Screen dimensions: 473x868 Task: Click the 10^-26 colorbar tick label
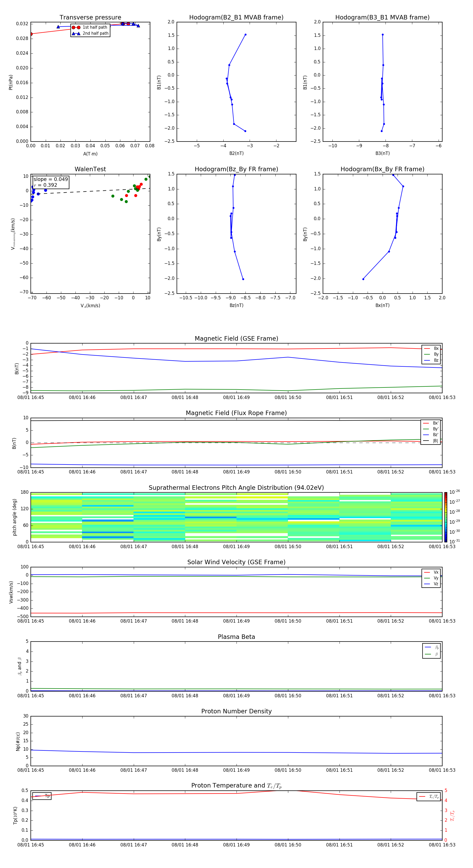[x=455, y=492]
